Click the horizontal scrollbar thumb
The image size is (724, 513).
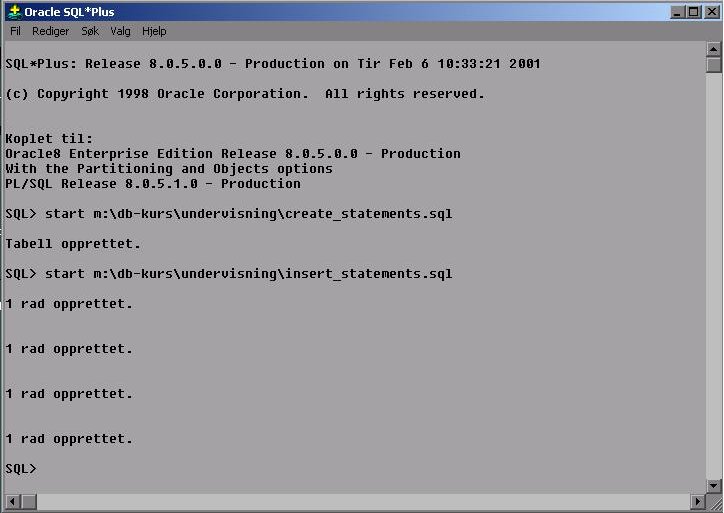click(29, 501)
